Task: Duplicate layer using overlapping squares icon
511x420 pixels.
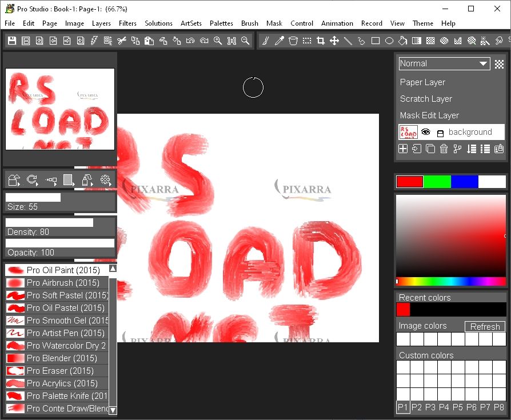Action: [430, 149]
